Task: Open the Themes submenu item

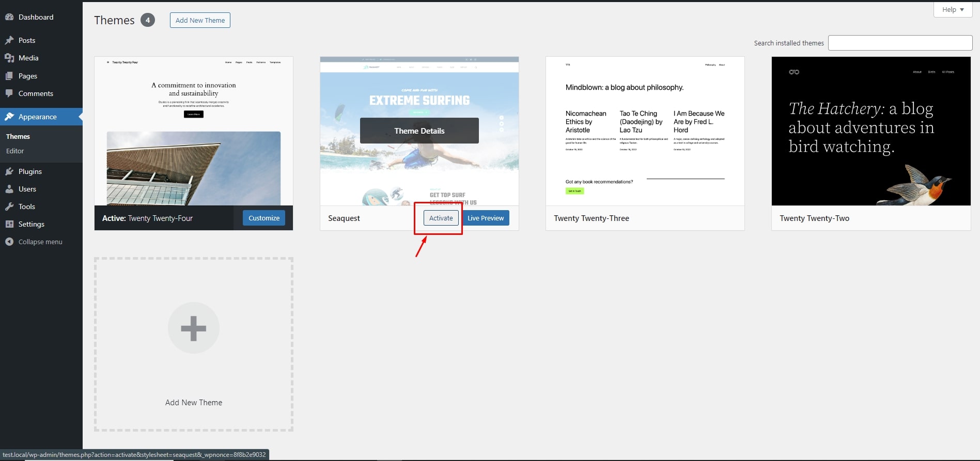Action: click(18, 136)
